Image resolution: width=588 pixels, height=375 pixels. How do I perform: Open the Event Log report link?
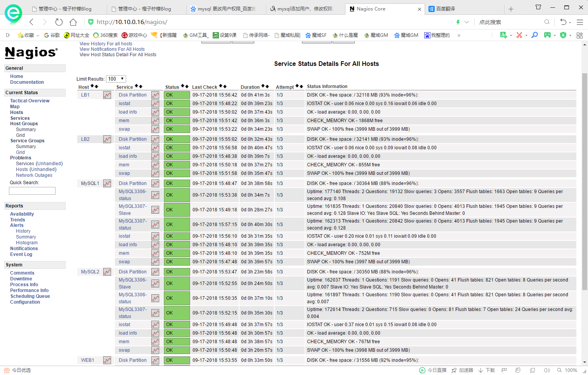[21, 254]
